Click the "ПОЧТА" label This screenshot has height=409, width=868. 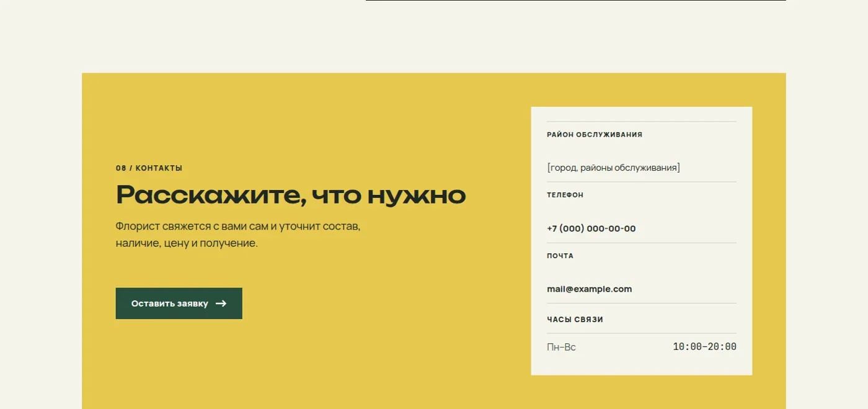tap(560, 256)
